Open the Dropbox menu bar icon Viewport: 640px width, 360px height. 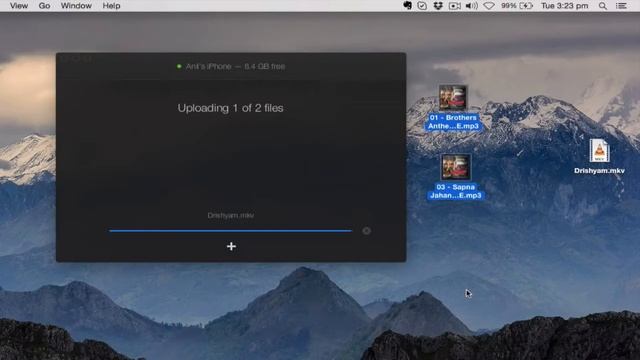tap(438, 6)
